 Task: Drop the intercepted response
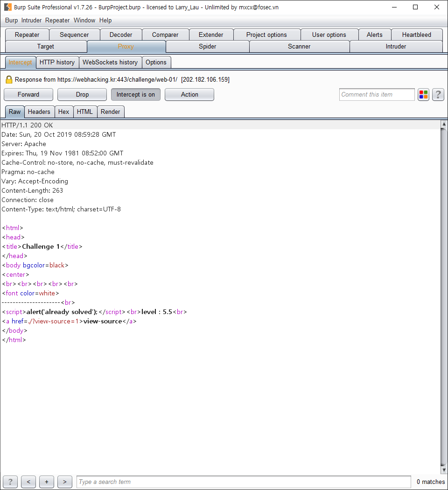tap(82, 95)
